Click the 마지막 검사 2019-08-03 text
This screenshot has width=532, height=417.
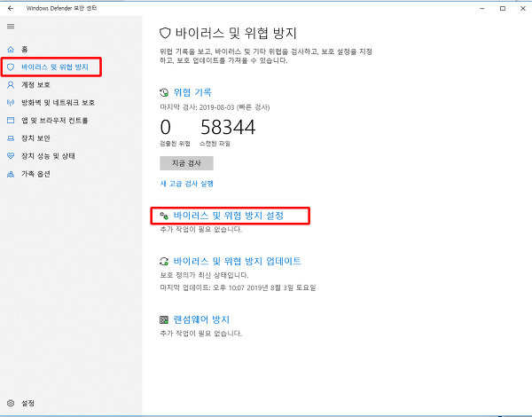tap(215, 107)
